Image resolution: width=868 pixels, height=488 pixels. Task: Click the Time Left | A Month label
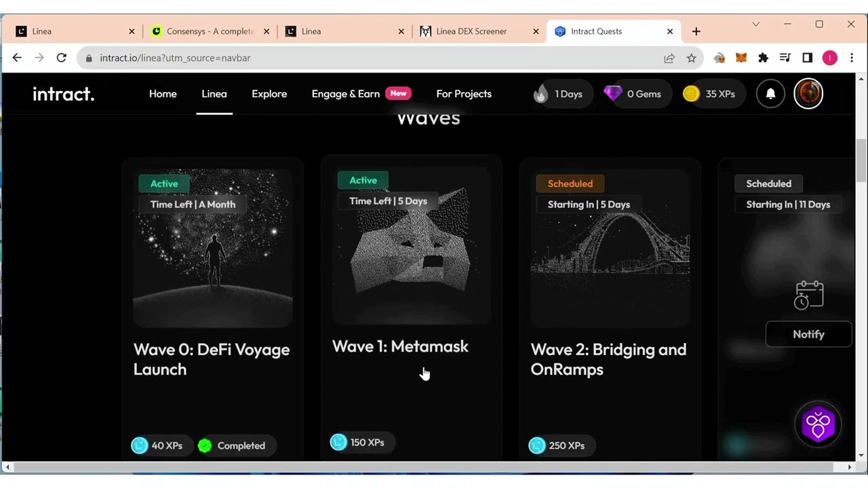193,205
